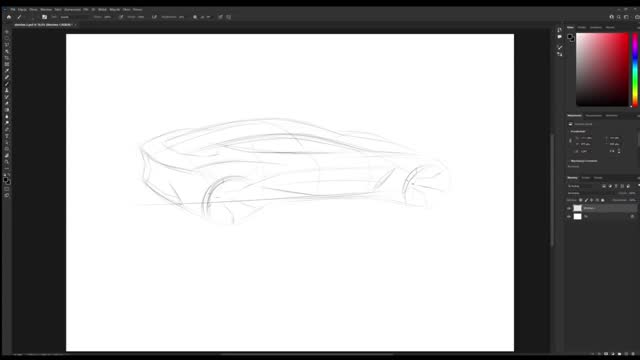Open the Edit menu

click(22, 9)
